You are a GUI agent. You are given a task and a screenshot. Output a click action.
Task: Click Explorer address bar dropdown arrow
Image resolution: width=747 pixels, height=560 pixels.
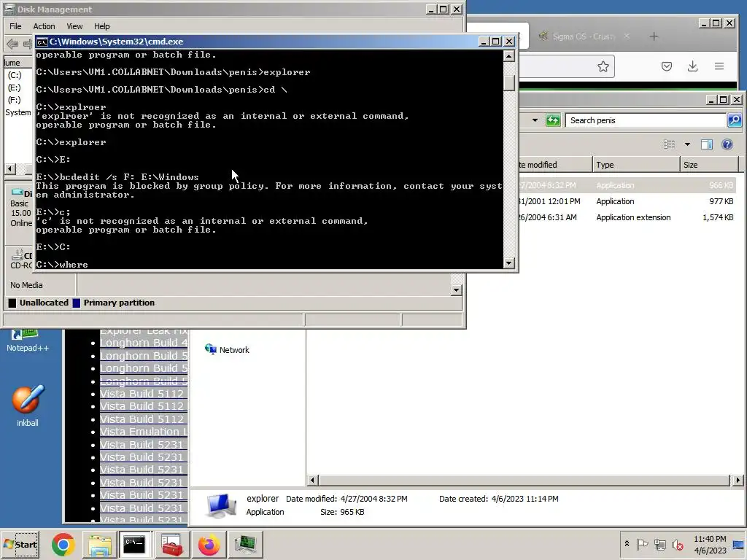535,120
